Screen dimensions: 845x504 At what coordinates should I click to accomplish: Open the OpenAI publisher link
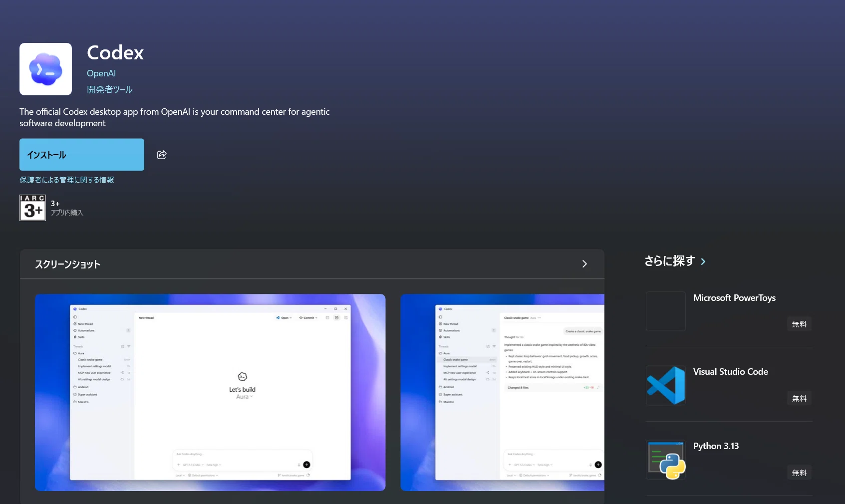click(x=101, y=73)
